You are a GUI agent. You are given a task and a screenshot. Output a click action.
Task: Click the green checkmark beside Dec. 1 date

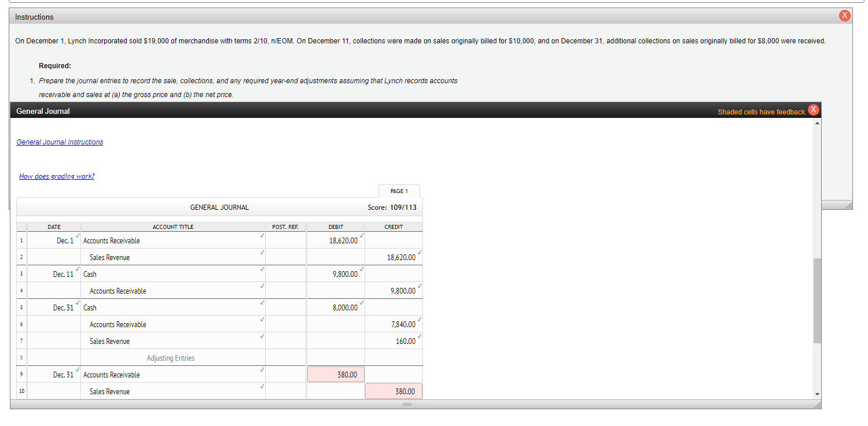pyautogui.click(x=77, y=236)
